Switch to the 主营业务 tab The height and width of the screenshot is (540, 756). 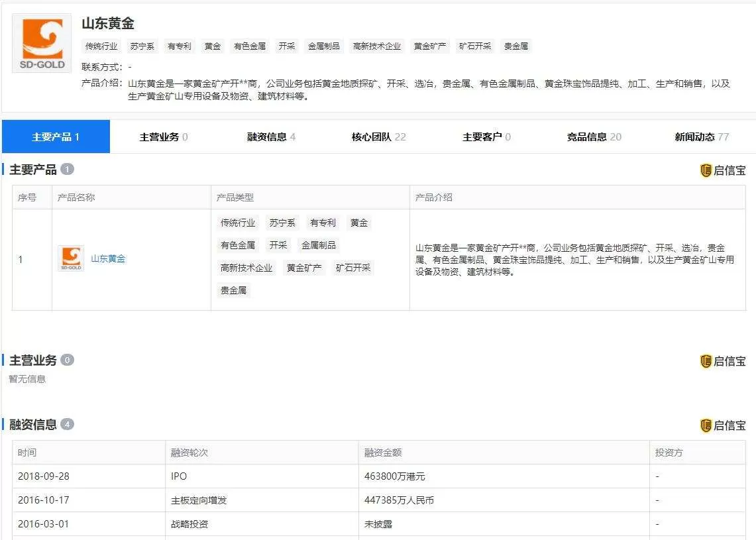(x=164, y=137)
